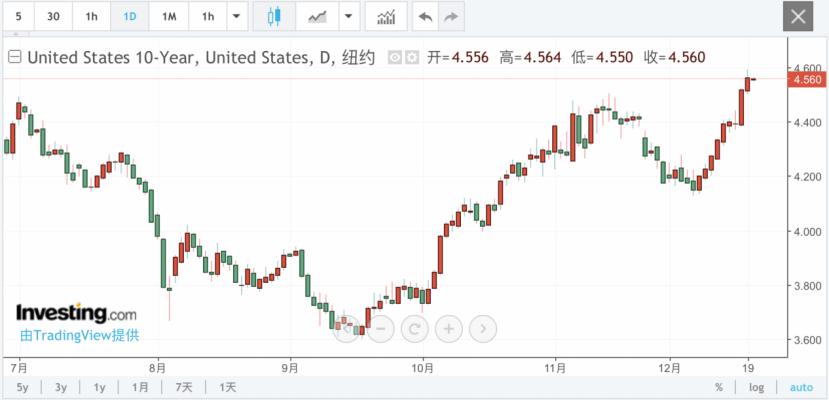The width and height of the screenshot is (829, 401).
Task: Redo the chart action arrow
Action: pos(450,16)
